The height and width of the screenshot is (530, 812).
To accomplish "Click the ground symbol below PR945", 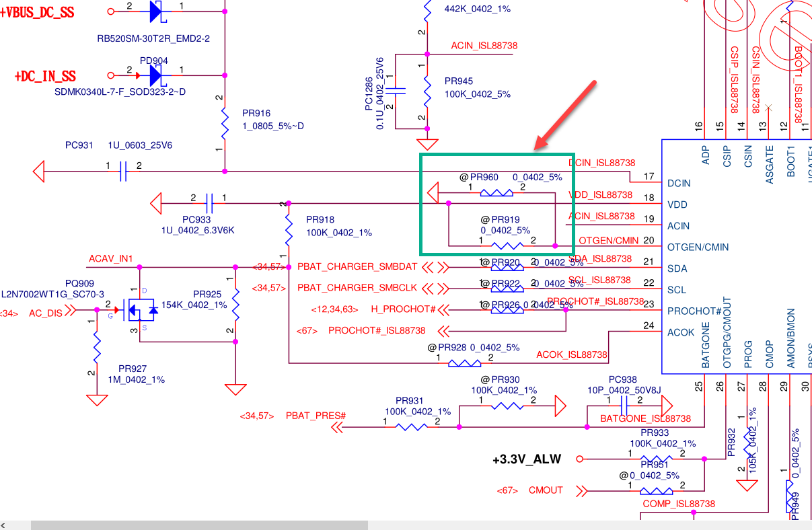I will (427, 144).
